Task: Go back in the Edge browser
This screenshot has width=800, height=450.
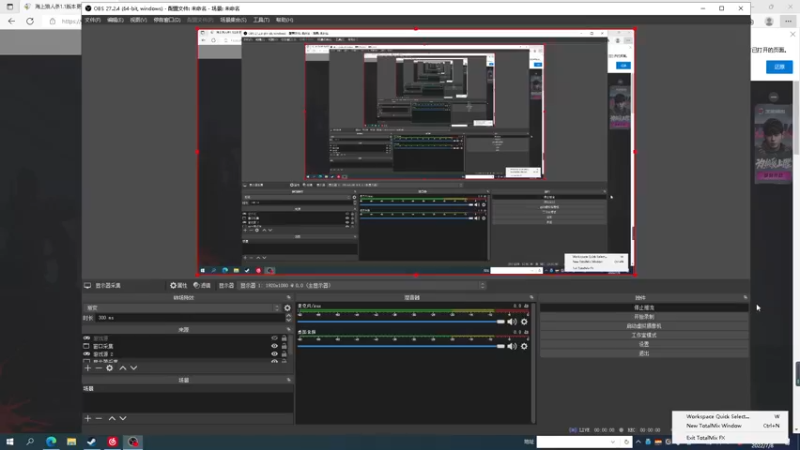Action: click(x=11, y=21)
